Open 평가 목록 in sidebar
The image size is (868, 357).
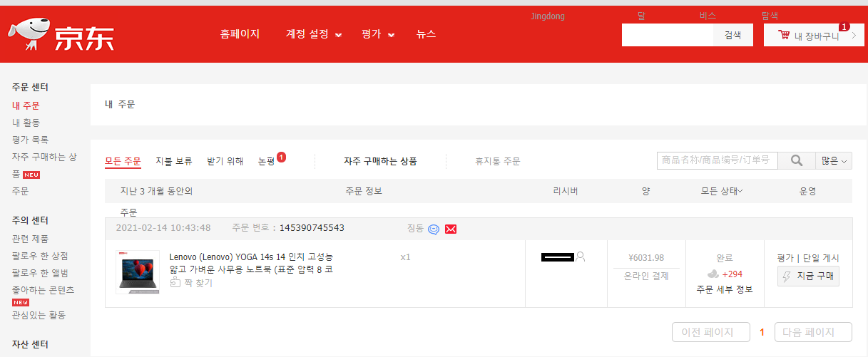30,140
